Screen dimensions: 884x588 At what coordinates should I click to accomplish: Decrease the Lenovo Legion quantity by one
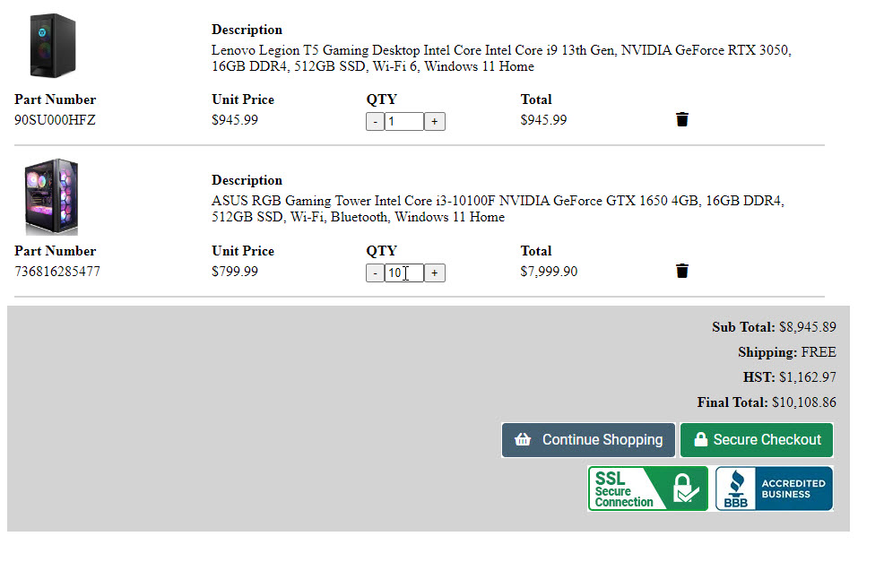[375, 121]
